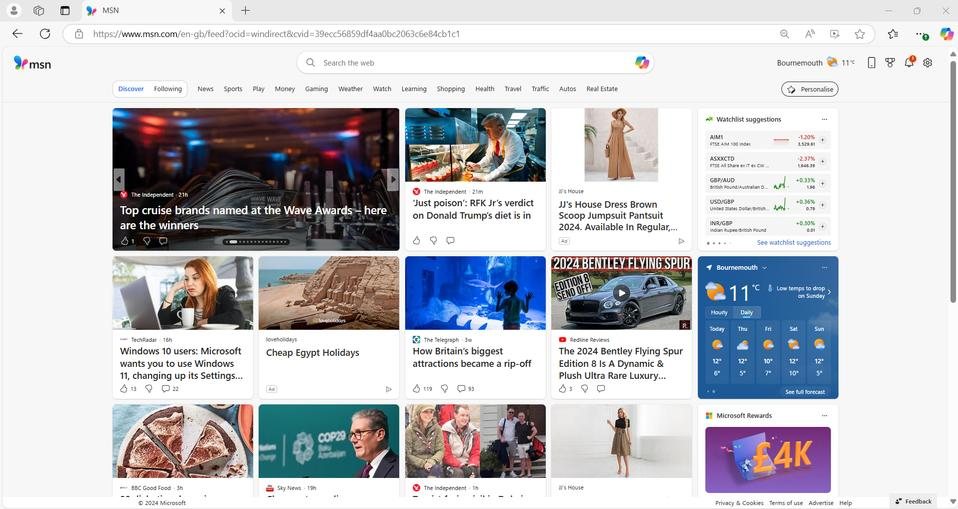Switch weather to Daily view
The width and height of the screenshot is (958, 509).
coord(747,312)
